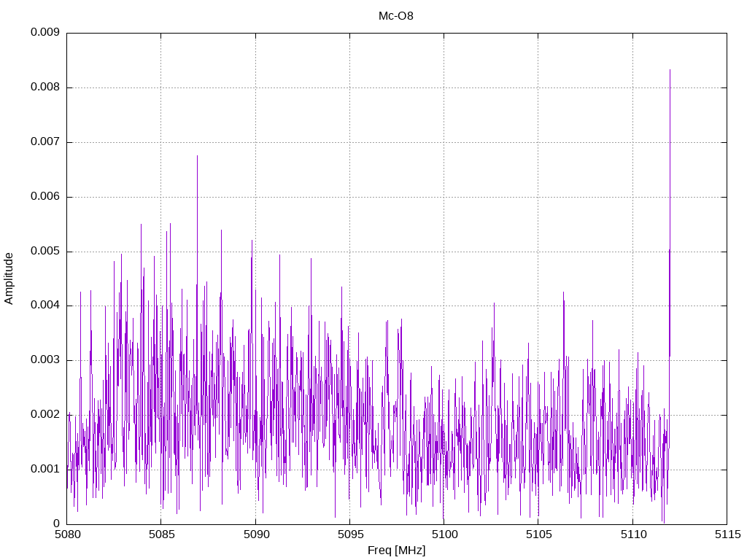This screenshot has height=560, width=747.
Task: Click the 5090 x-axis tick label
Action: point(255,534)
